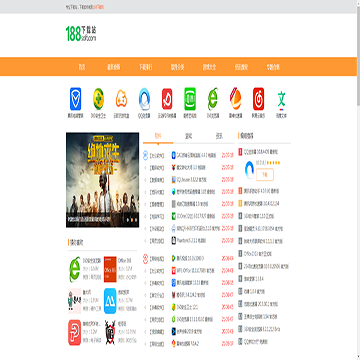Select the 首页 item in the orange navigation bar

(x=82, y=67)
